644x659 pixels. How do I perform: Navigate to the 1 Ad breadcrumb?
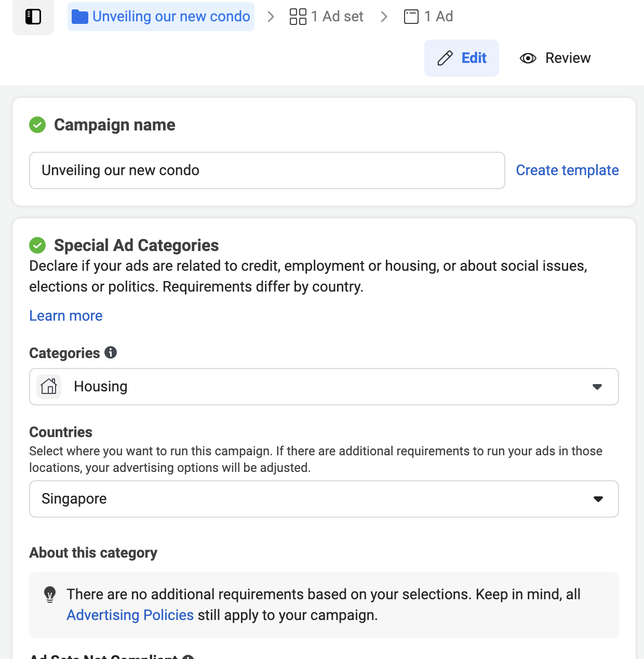click(439, 16)
